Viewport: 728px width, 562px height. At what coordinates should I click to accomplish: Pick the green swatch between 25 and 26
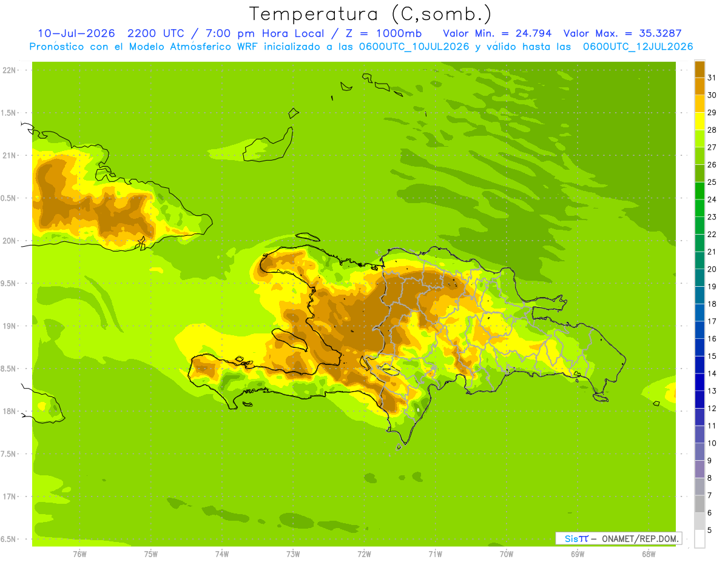click(699, 173)
